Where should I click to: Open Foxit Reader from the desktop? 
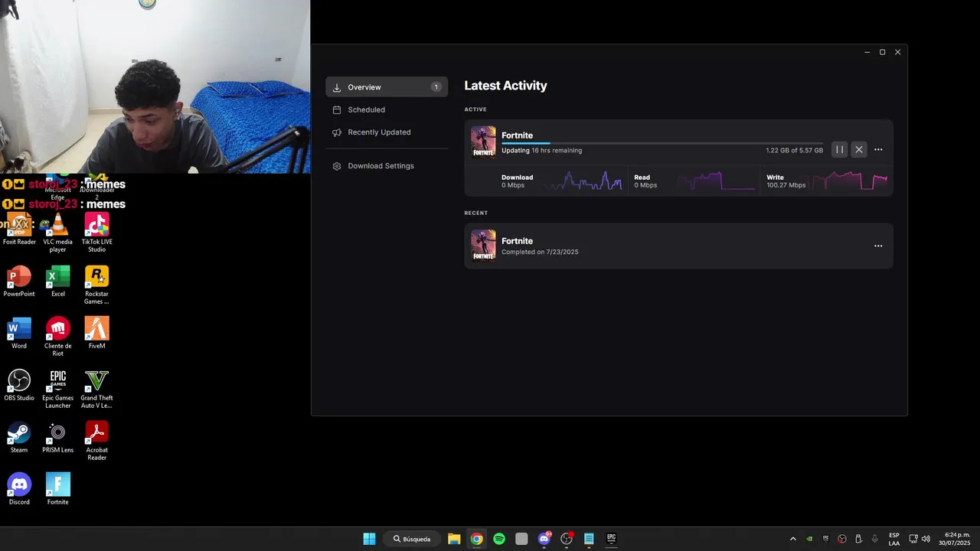19,230
